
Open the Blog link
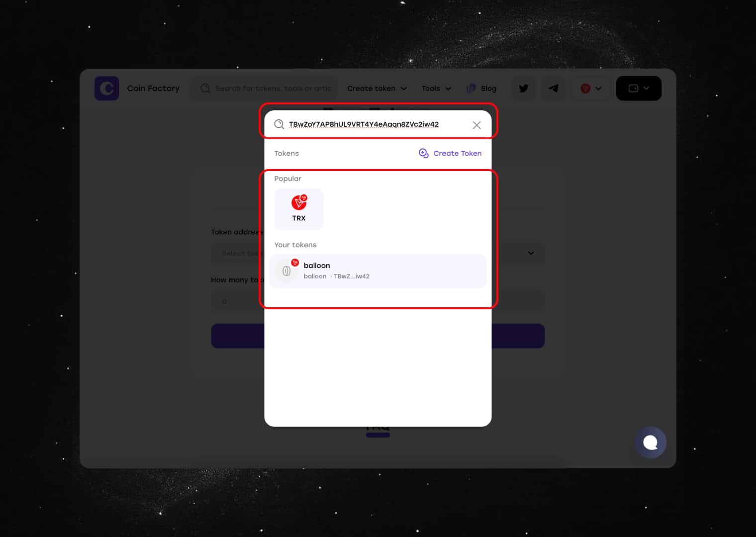pos(481,89)
